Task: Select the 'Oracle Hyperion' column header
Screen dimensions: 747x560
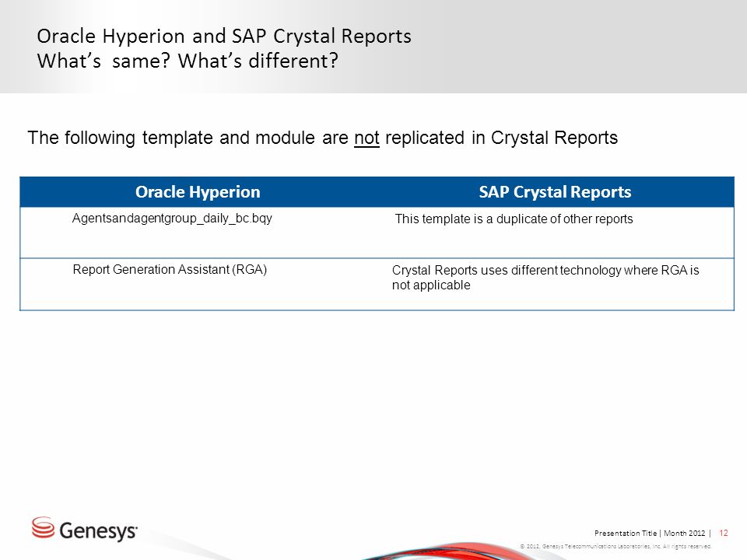Action: (x=198, y=192)
